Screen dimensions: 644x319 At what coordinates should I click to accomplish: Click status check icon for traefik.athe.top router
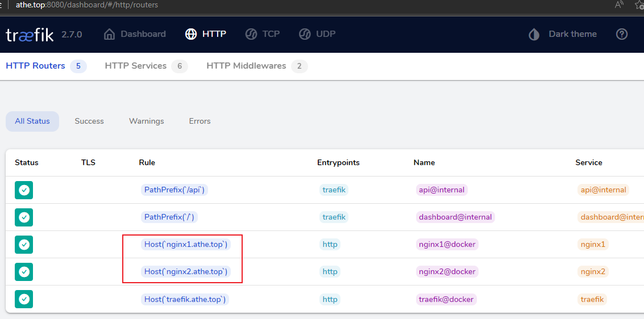(24, 299)
